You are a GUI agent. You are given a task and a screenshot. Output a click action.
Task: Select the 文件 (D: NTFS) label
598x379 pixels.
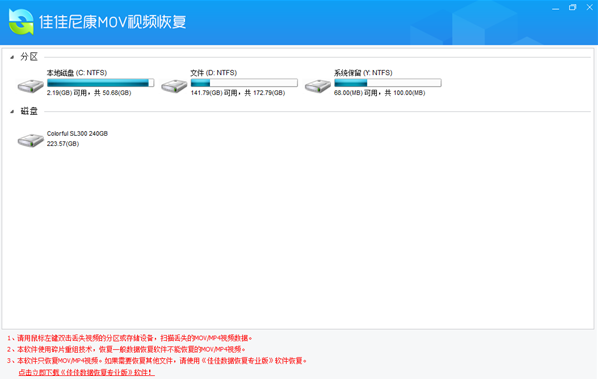pos(214,72)
